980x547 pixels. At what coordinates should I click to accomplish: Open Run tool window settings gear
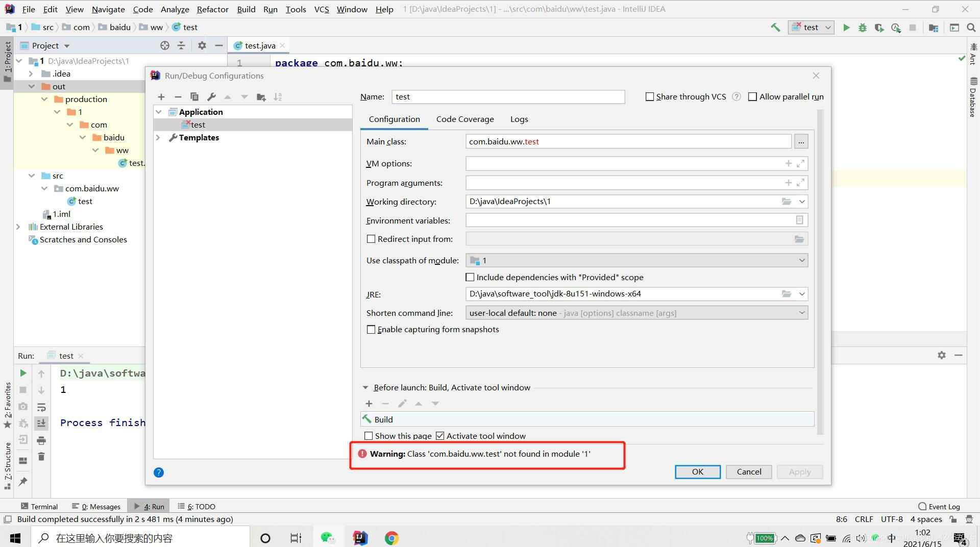click(942, 355)
